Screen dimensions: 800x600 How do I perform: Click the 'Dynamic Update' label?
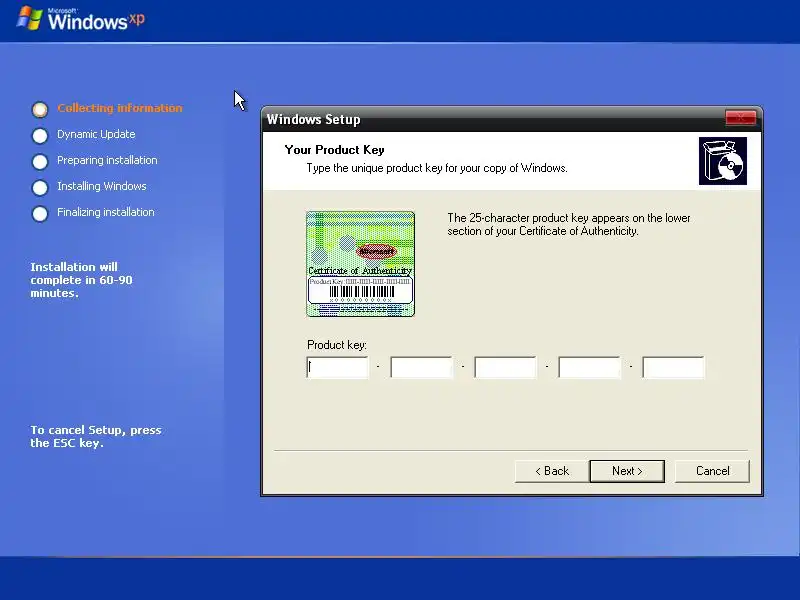pyautogui.click(x=96, y=134)
